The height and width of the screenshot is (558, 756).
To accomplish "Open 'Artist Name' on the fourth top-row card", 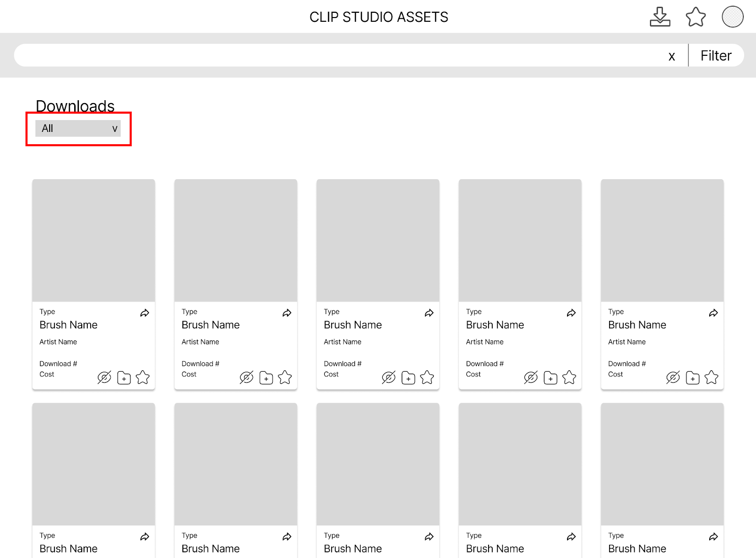I will (x=485, y=342).
